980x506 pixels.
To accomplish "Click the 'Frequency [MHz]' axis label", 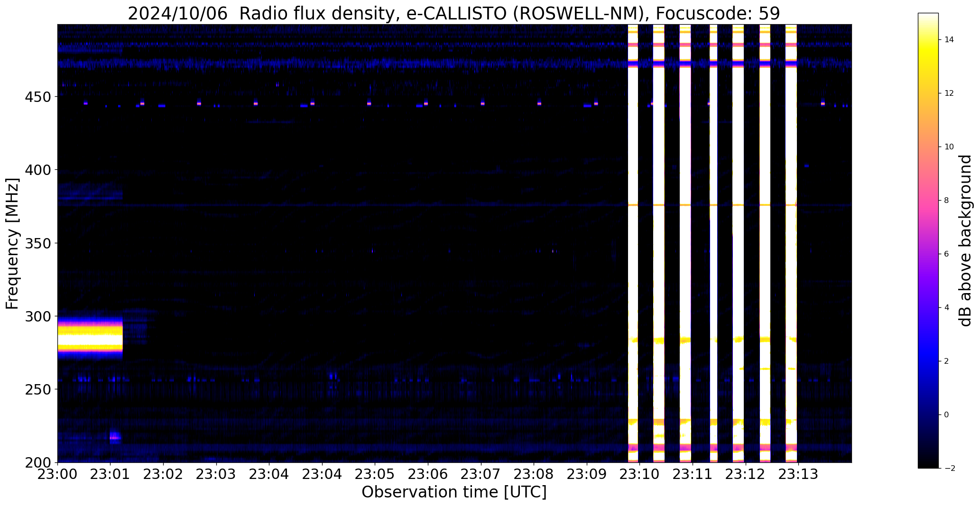I will [13, 243].
